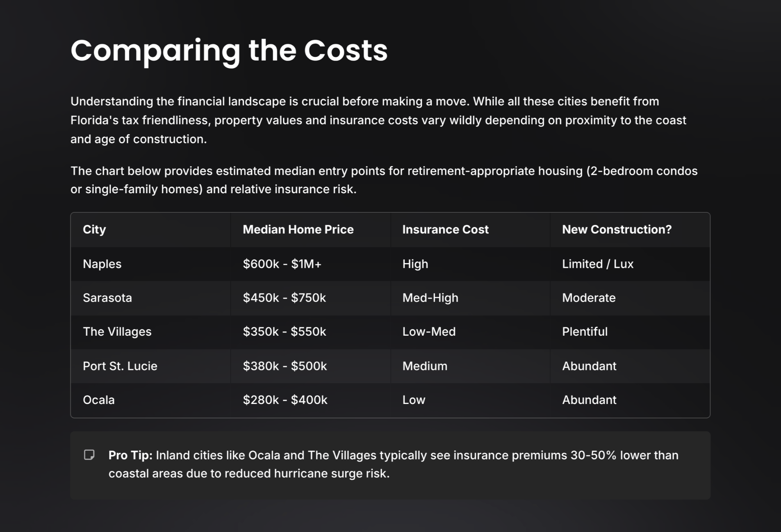This screenshot has width=781, height=532.
Task: Select the New Construction? column header
Action: 617,230
